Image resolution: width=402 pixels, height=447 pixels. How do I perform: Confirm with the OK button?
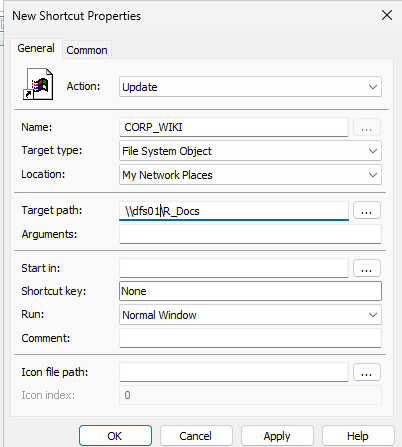point(115,436)
